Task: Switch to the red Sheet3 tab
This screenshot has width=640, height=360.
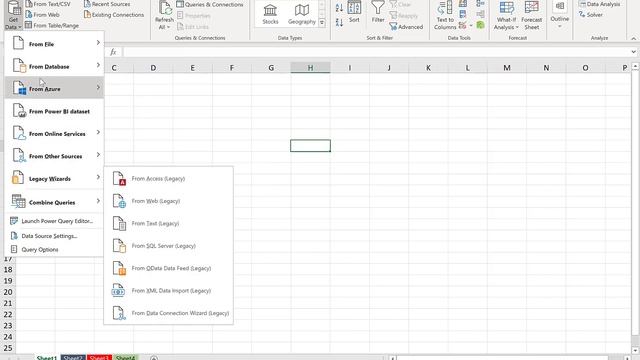Action: [x=99, y=358]
